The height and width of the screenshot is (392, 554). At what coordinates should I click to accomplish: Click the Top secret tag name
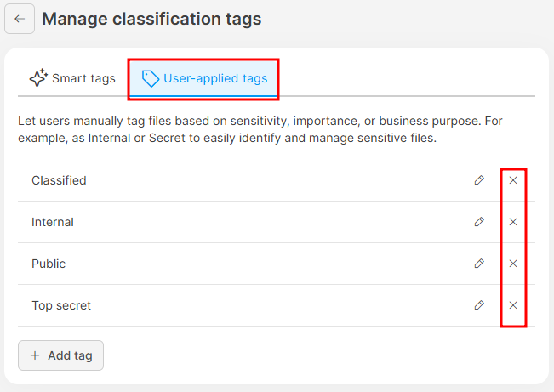(x=61, y=305)
